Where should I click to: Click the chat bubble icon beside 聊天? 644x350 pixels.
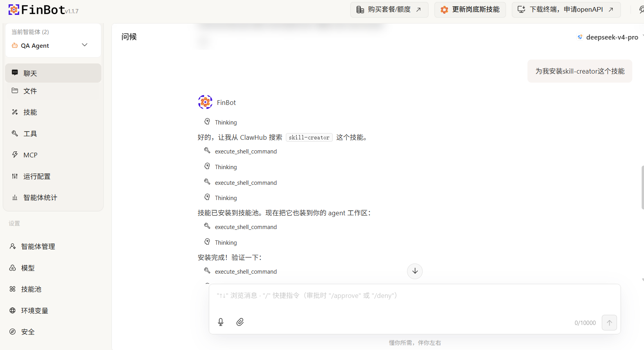pyautogui.click(x=15, y=72)
